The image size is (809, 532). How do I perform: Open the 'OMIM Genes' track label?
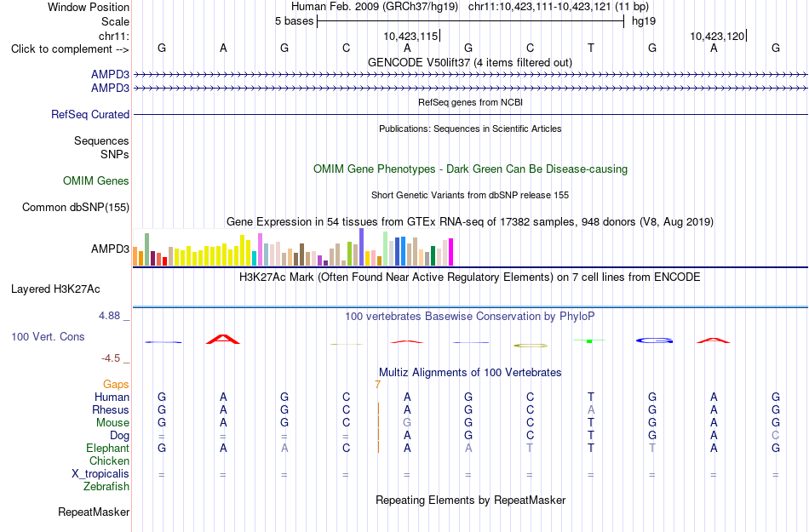pos(95,181)
